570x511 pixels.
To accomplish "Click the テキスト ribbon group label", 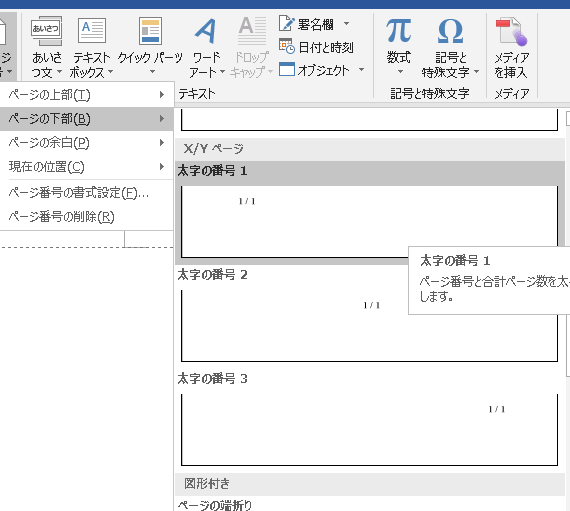I will 197,94.
